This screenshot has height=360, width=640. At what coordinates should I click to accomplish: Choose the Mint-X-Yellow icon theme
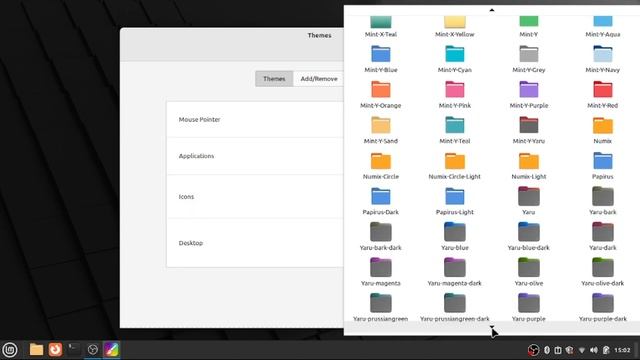(454, 27)
